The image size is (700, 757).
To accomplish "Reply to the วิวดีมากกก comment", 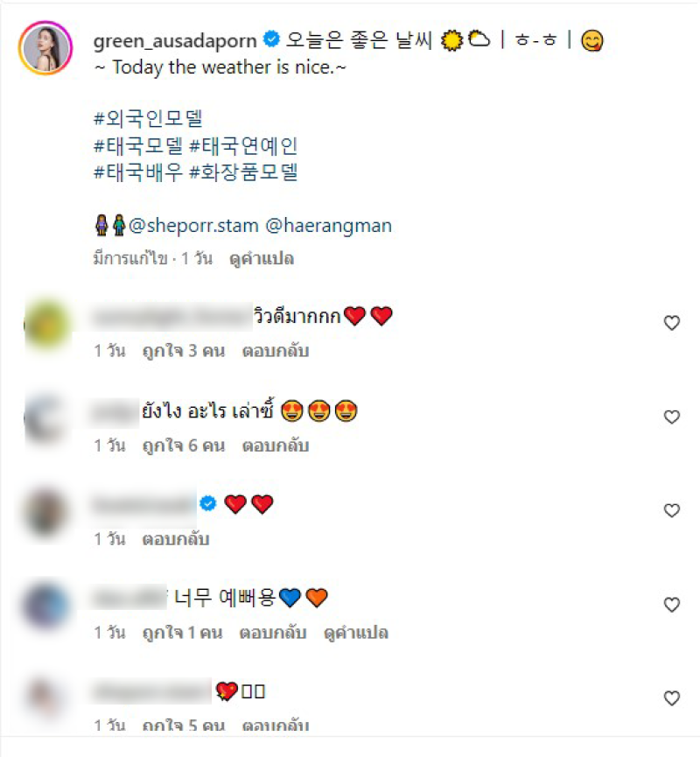I will [x=275, y=351].
